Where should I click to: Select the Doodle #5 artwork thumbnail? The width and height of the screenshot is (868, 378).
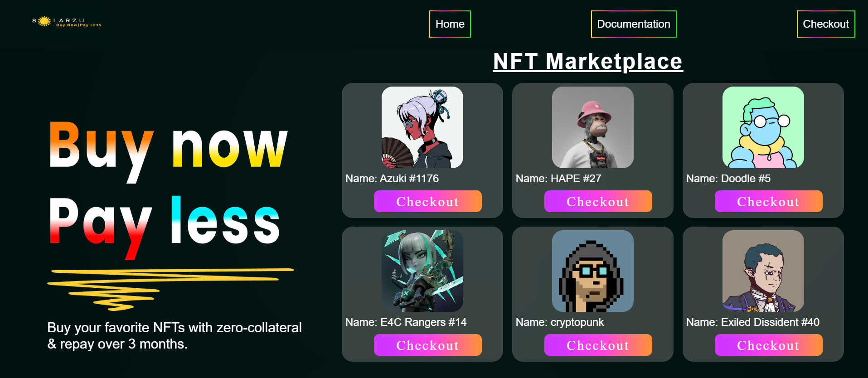point(763,127)
